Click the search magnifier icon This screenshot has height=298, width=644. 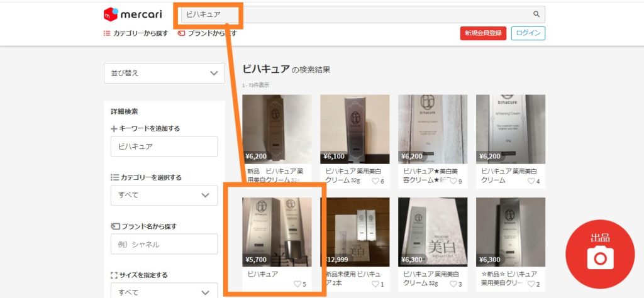536,14
